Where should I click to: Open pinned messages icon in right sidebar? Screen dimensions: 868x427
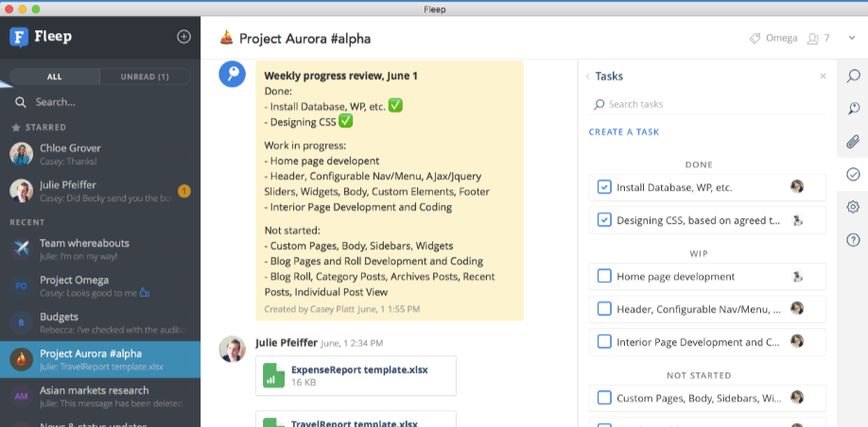click(x=852, y=109)
